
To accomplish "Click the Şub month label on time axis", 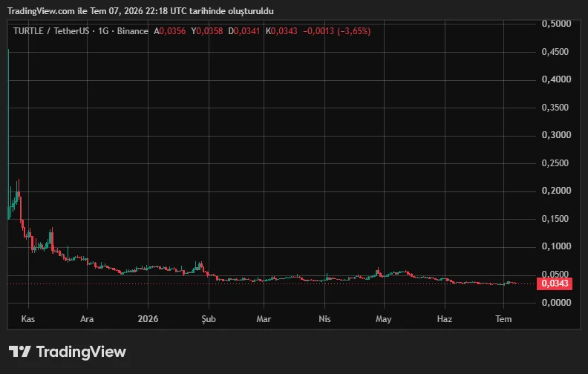I will (x=209, y=319).
